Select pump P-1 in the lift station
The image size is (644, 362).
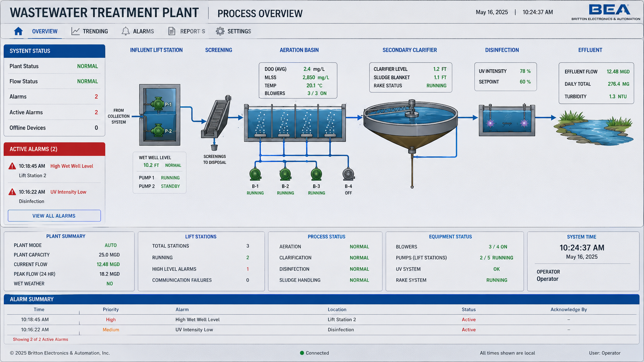click(158, 103)
